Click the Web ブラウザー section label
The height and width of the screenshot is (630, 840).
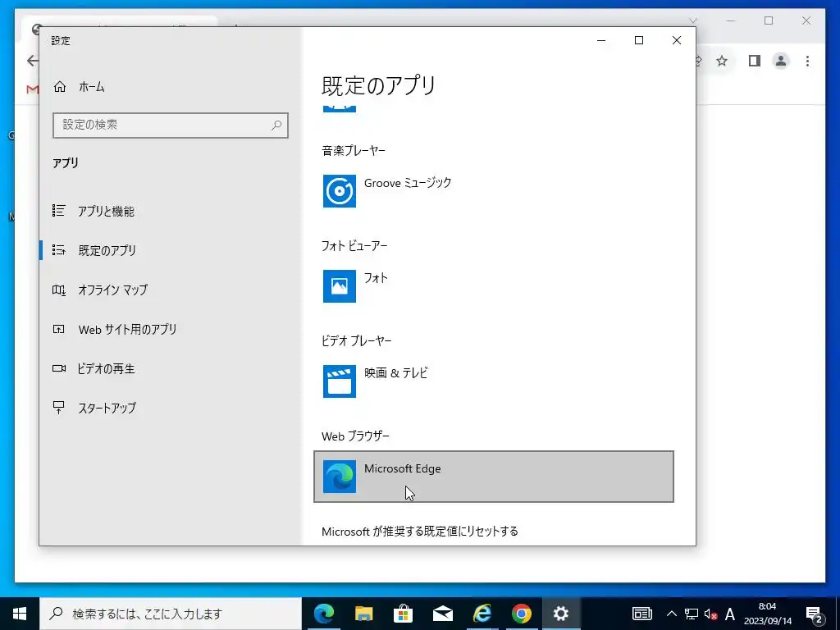356,436
